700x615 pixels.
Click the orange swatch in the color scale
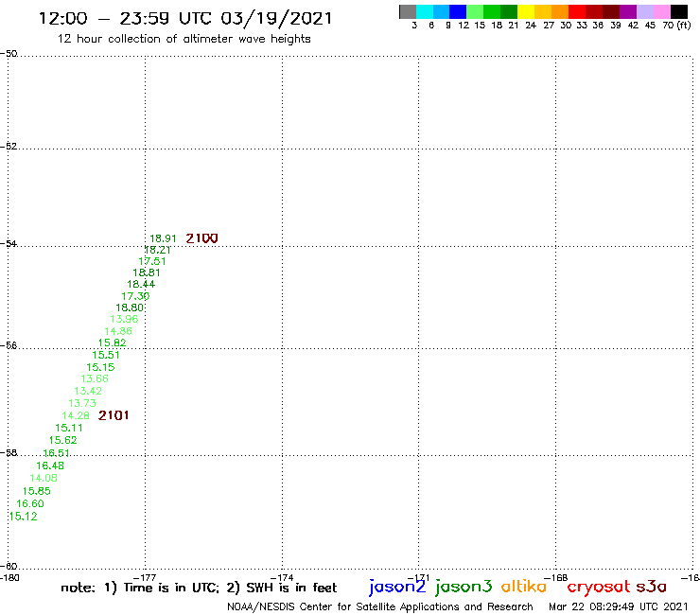pos(560,11)
